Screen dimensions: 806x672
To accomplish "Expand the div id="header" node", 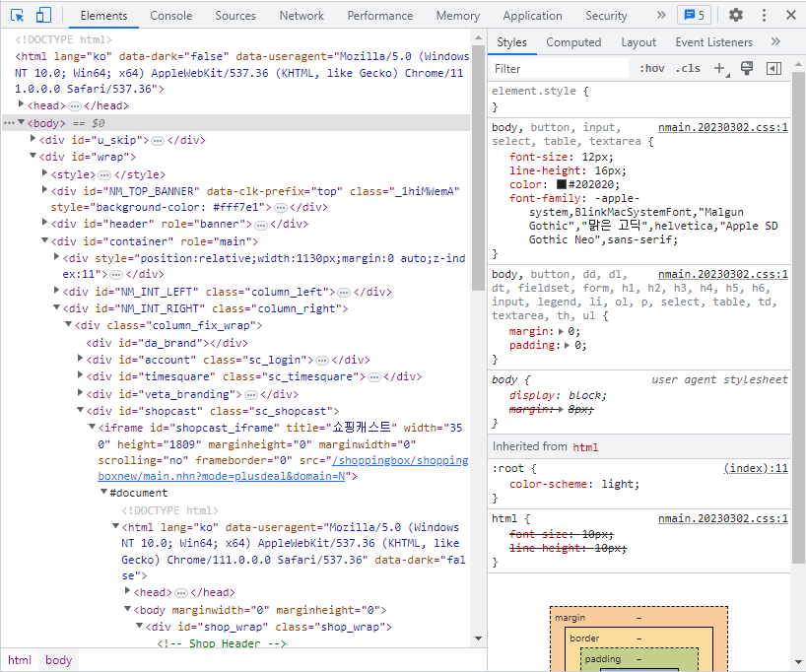I will [44, 222].
